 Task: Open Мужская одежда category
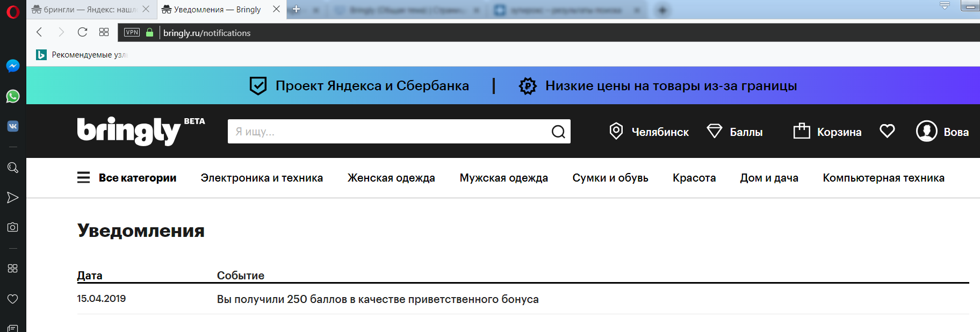pyautogui.click(x=504, y=178)
